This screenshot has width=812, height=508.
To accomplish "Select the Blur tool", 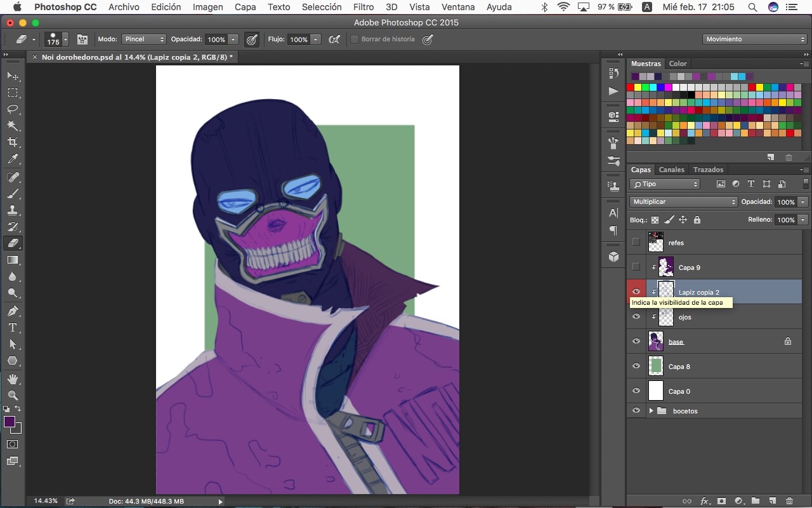I will click(x=13, y=277).
